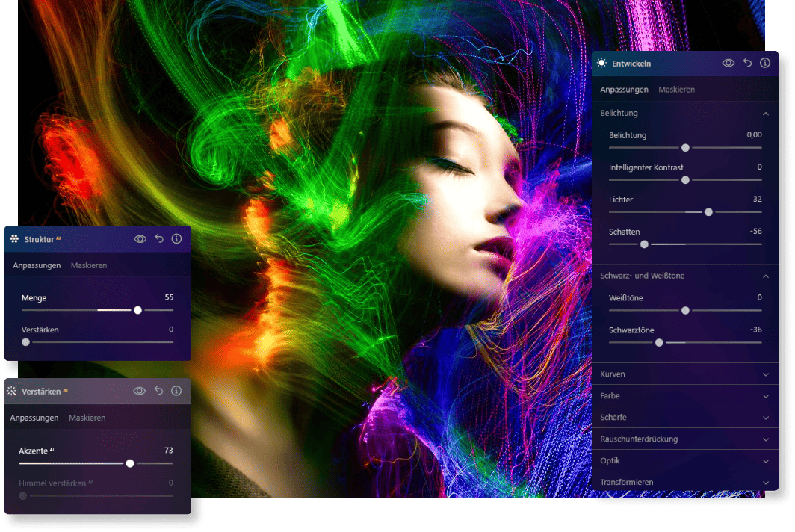Open the Struktur AI info icon

pos(176,239)
